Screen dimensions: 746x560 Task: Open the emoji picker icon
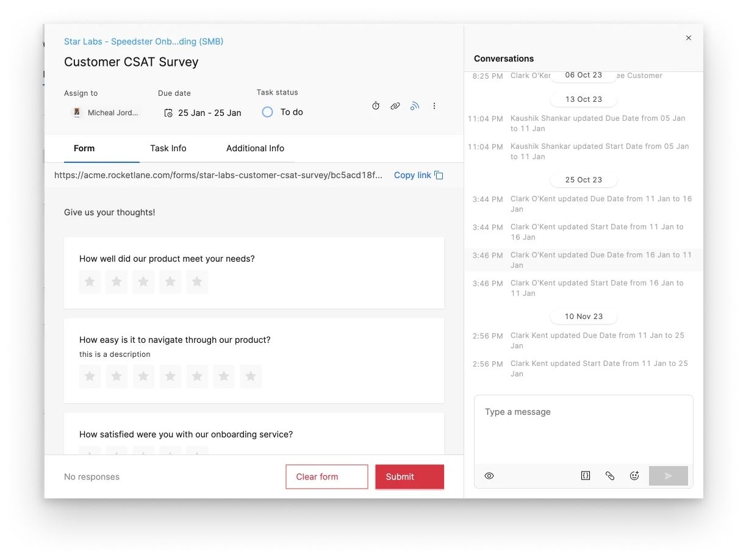pos(634,476)
